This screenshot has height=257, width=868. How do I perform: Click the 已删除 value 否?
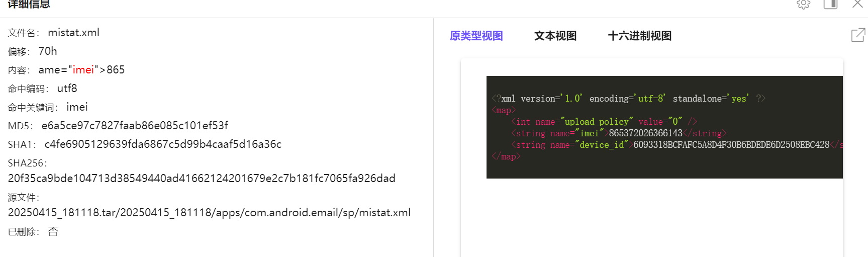coord(53,231)
